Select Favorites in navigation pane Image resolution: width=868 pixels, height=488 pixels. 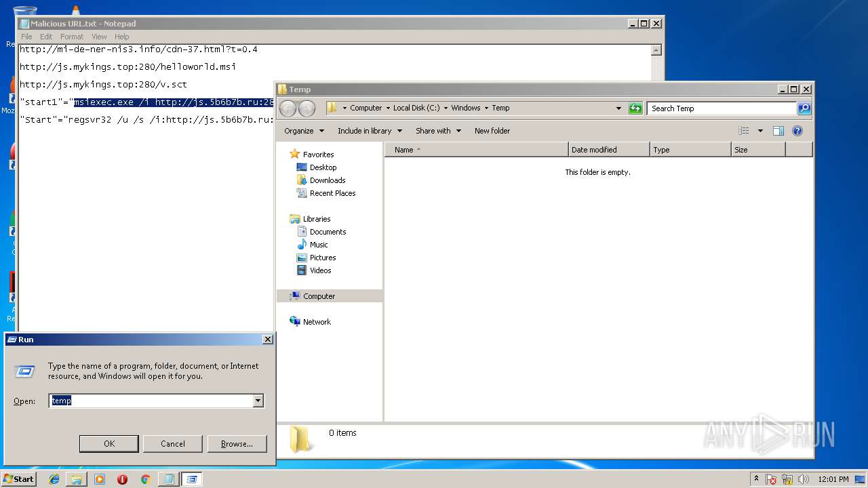[318, 155]
